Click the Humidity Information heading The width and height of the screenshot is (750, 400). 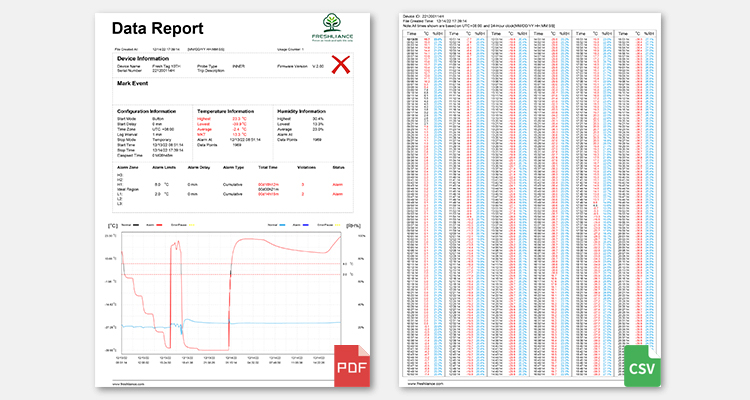pos(301,111)
